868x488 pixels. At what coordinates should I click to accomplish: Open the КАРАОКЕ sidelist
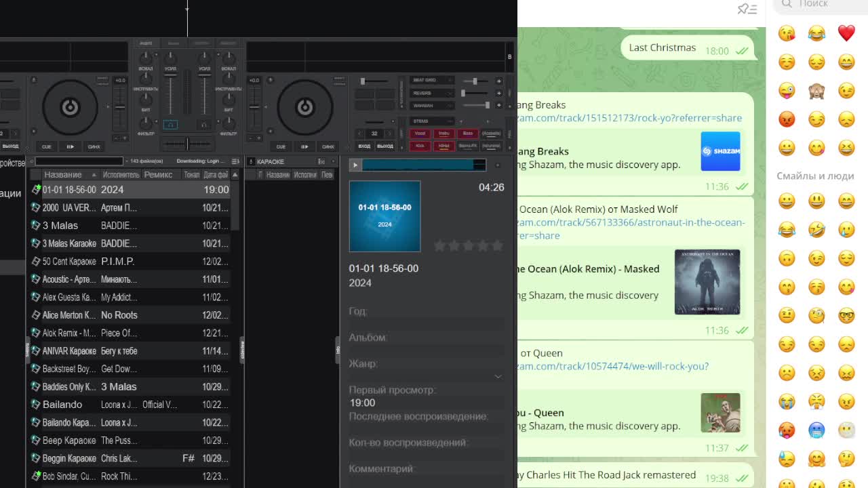271,161
